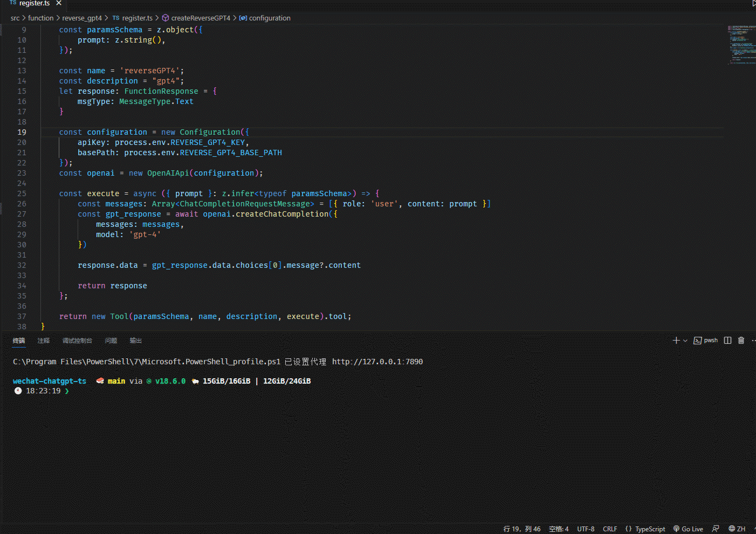The width and height of the screenshot is (756, 534).
Task: Change line ending by clicking CRLF
Action: click(x=610, y=529)
